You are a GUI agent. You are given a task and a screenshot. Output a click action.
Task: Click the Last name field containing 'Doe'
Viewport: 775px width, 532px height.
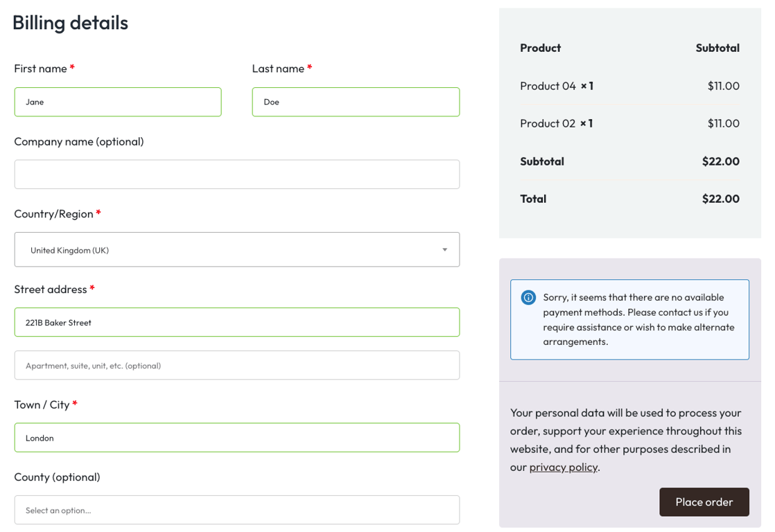[x=356, y=101]
